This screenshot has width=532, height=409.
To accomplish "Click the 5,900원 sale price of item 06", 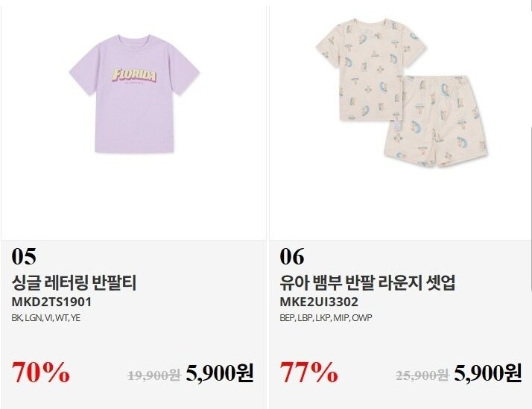I will coord(487,373).
